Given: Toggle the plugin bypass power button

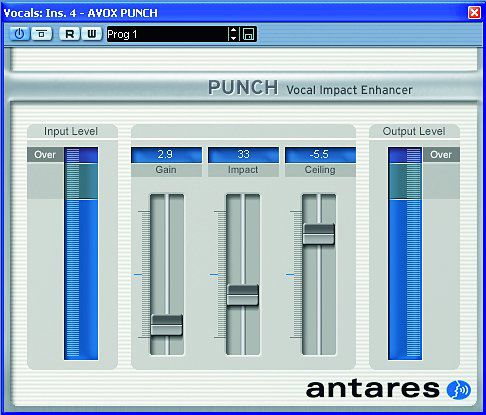Looking at the screenshot, I should 20,34.
